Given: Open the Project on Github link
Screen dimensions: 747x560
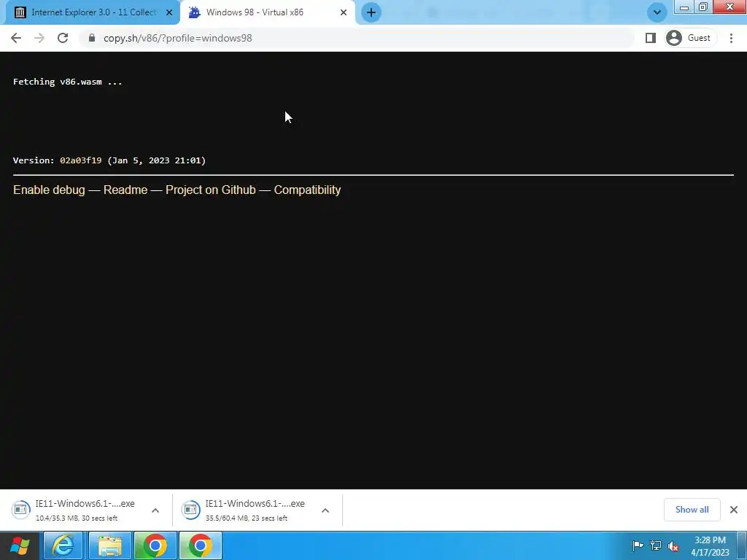Looking at the screenshot, I should point(211,190).
